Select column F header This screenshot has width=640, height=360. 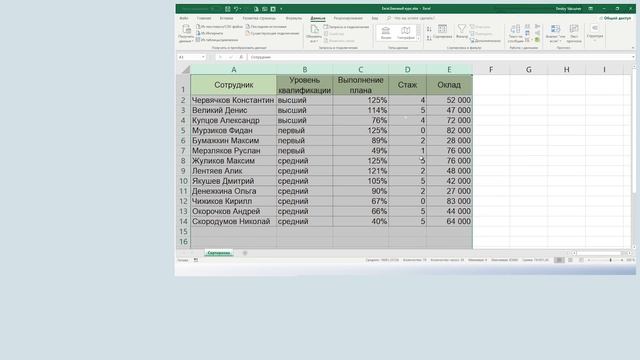(x=491, y=70)
